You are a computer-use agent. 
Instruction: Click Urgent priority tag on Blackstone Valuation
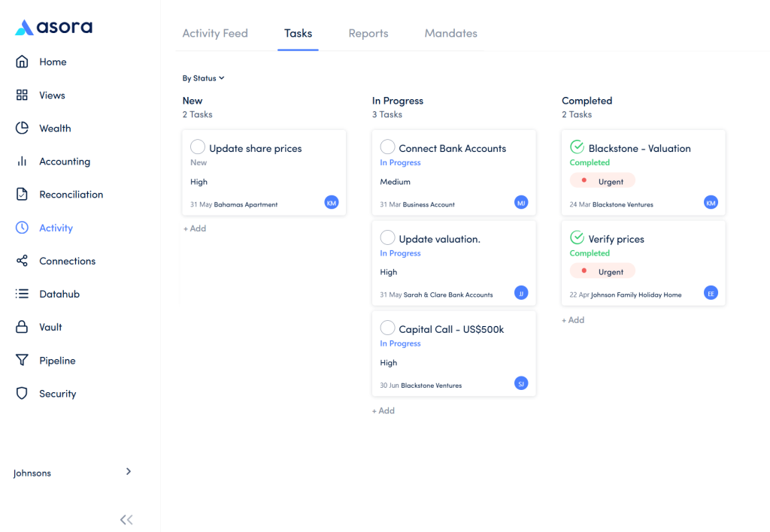click(602, 181)
